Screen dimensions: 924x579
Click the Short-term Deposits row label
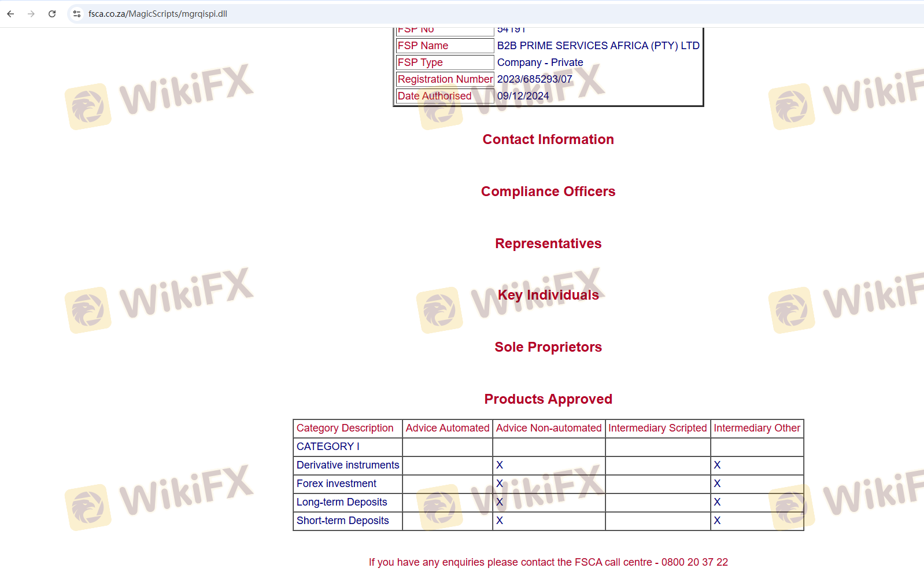pos(343,521)
